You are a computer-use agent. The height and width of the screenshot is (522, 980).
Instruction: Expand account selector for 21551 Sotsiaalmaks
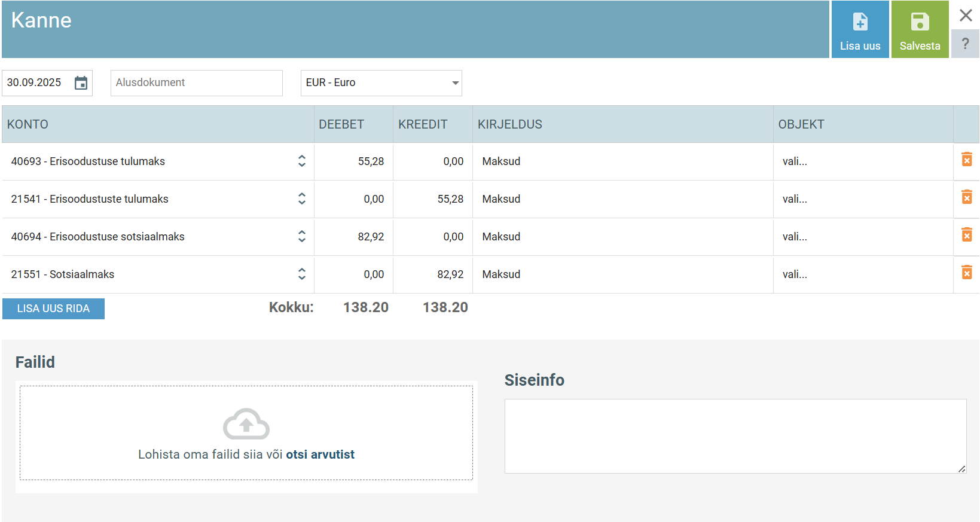pos(302,274)
